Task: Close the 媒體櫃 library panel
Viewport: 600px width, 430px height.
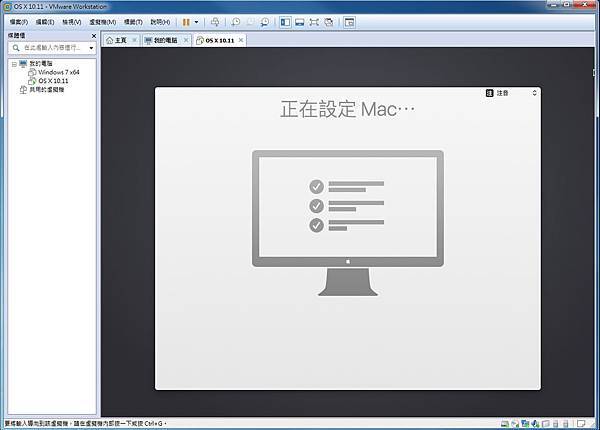Action: click(x=94, y=36)
